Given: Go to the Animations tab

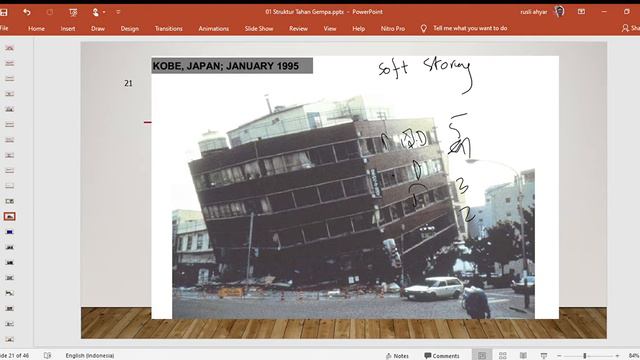Looking at the screenshot, I should 213,29.
